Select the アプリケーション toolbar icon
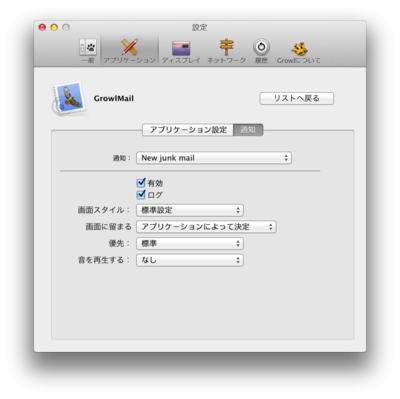The image size is (400, 399). click(x=129, y=51)
